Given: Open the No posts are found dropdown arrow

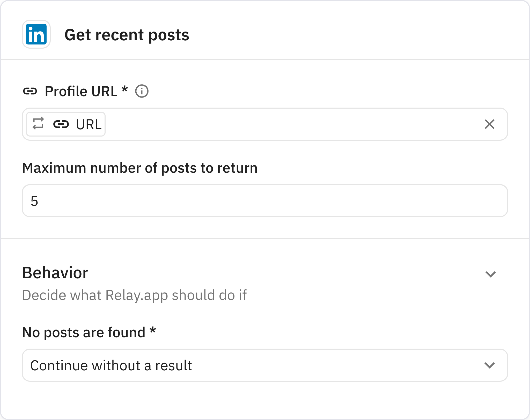Looking at the screenshot, I should coord(489,365).
